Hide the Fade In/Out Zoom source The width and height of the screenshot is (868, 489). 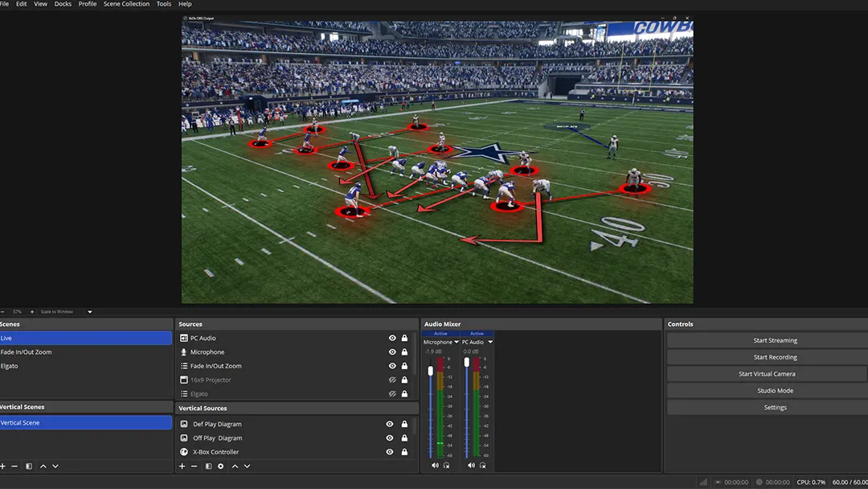click(392, 365)
